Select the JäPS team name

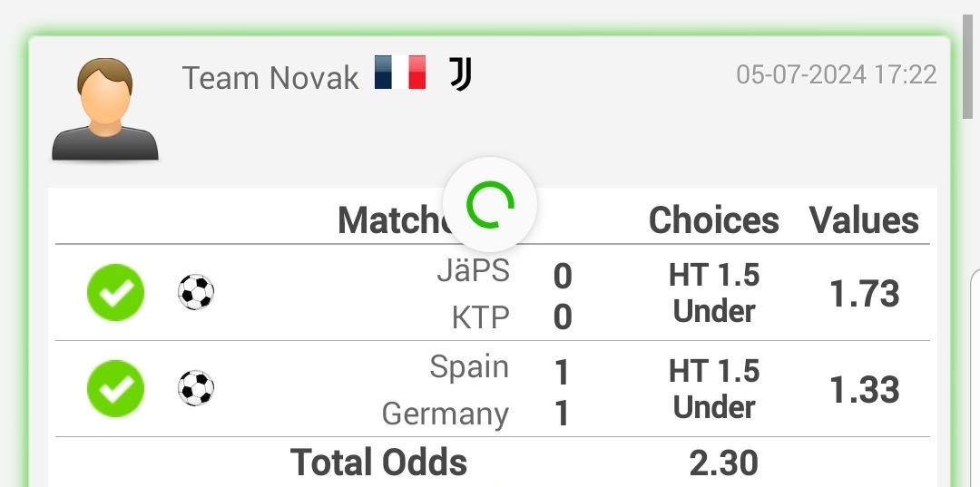point(473,271)
